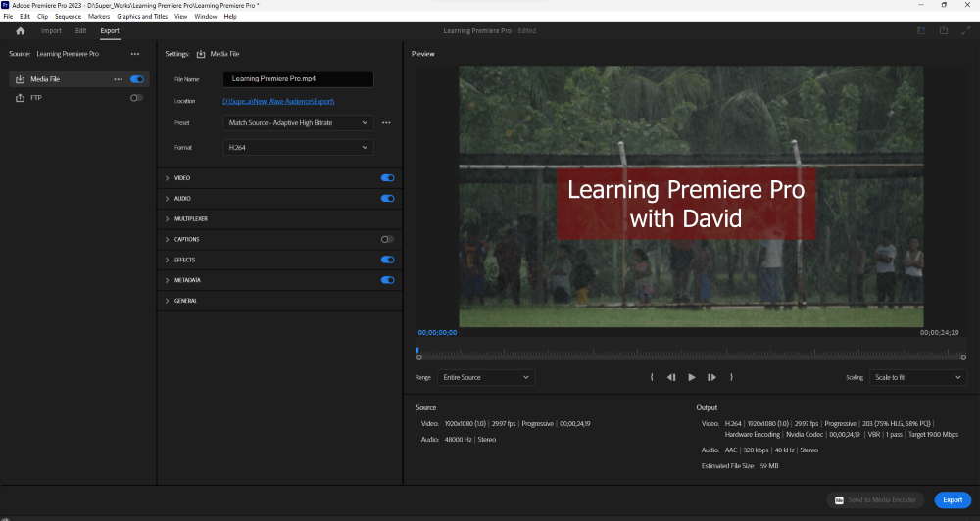Click the File Name input field
The height and width of the screenshot is (521, 980).
click(x=298, y=79)
